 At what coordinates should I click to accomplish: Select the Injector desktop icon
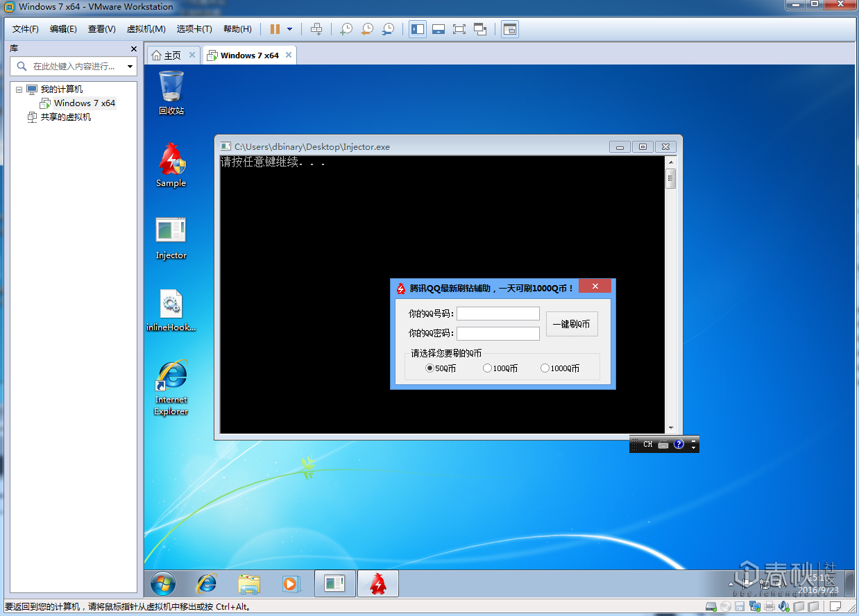171,238
